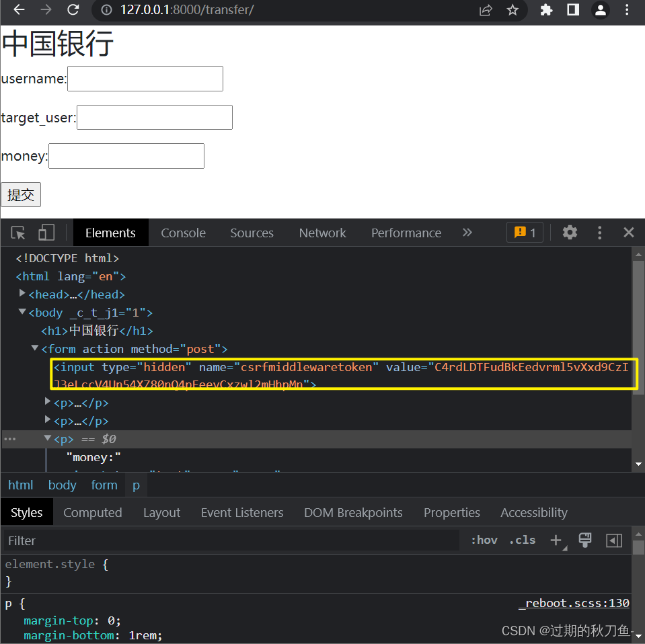
Task: Open _reboot.scss:130 source link
Action: (574, 603)
